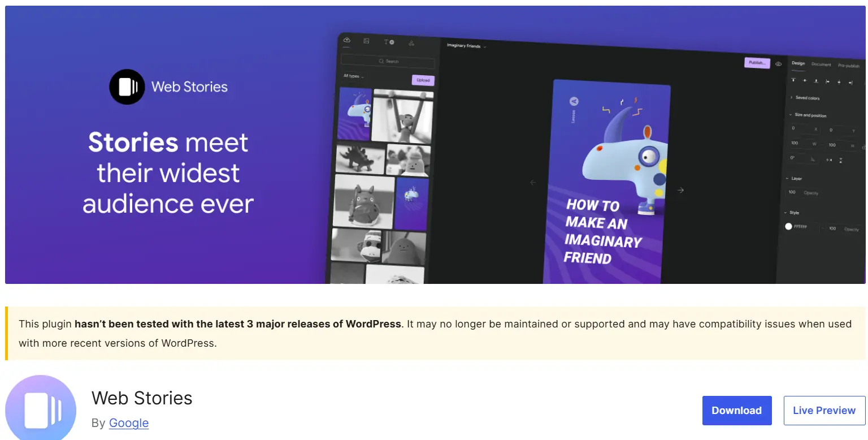Click the Publish button in the editor
Viewport: 868px width, 440px height.
(x=757, y=63)
